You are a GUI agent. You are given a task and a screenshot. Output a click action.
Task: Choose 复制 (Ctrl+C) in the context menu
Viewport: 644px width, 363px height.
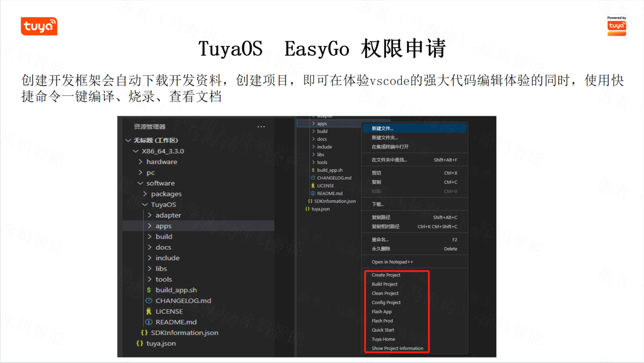[x=414, y=182]
